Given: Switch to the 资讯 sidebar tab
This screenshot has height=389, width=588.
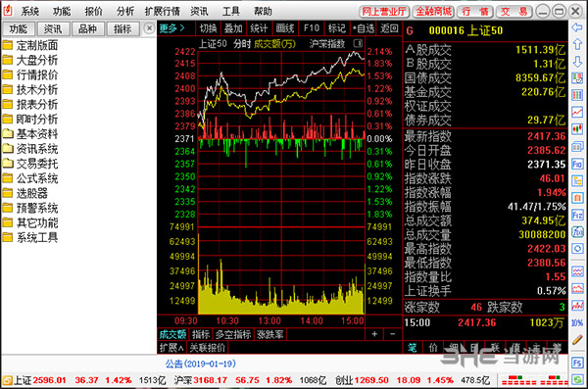Looking at the screenshot, I should (x=53, y=28).
